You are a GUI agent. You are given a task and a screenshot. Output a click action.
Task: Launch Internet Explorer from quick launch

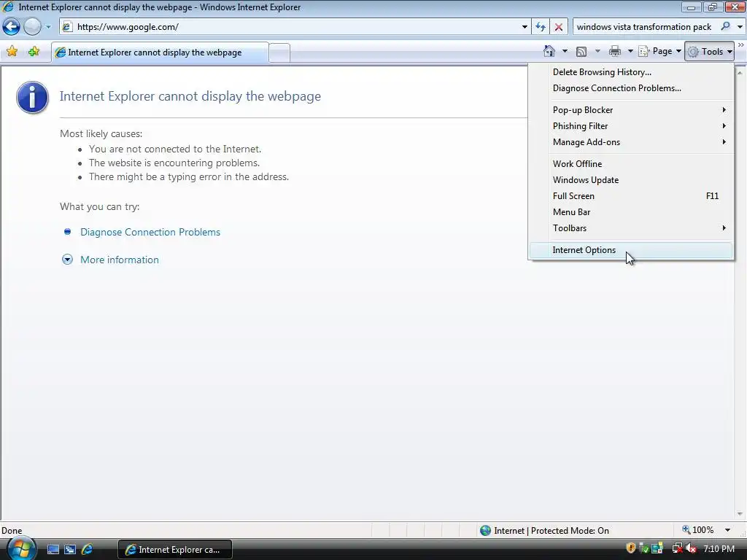(88, 550)
